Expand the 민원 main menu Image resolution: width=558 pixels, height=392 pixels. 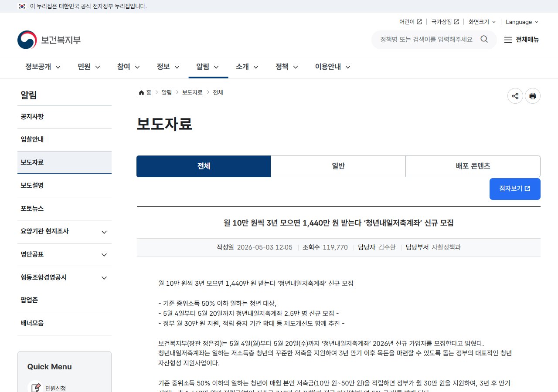click(x=89, y=67)
